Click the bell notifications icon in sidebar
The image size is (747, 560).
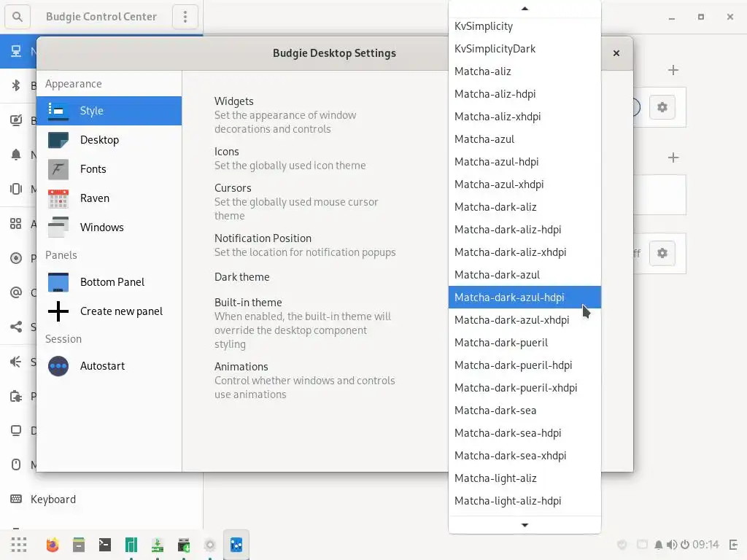click(16, 155)
